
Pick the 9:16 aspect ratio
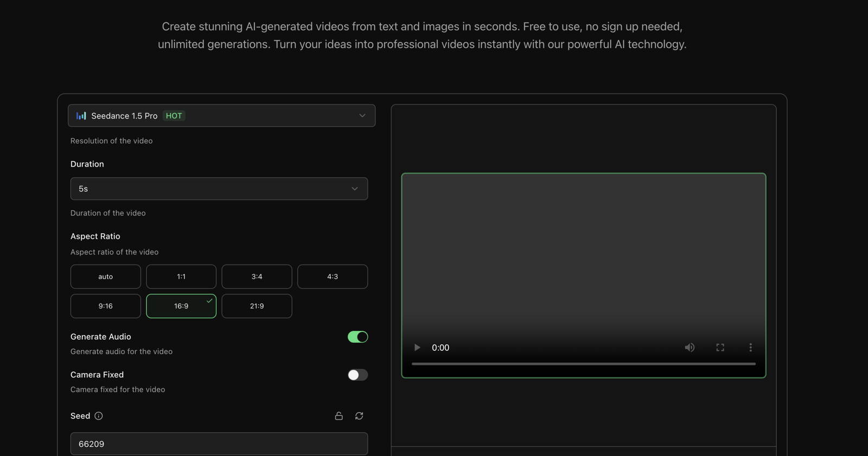106,306
